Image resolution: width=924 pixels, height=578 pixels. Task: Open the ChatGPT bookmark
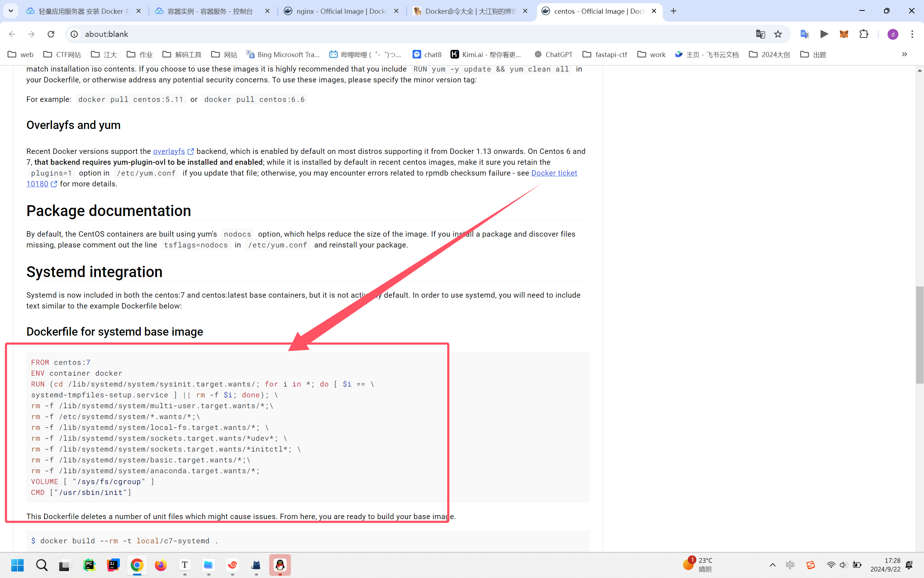(554, 54)
